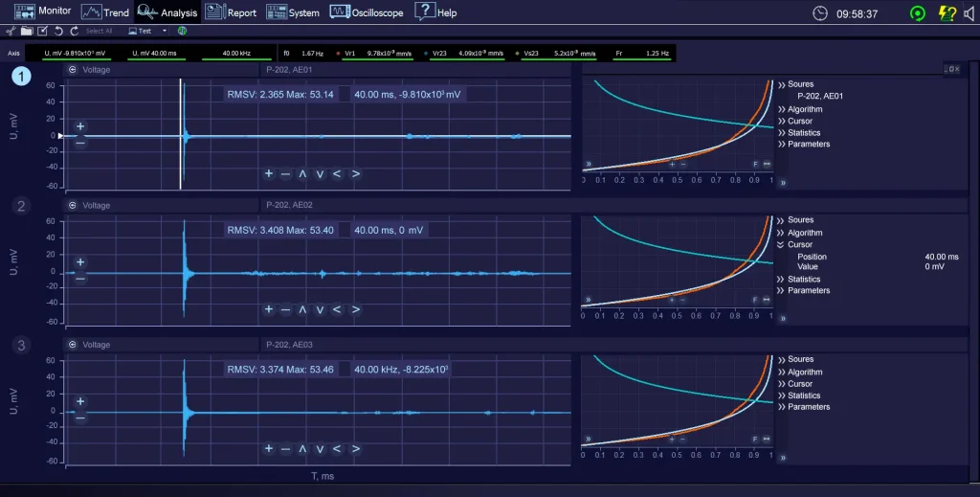
Task: Open the Test dropdown arrow
Action: pos(165,31)
